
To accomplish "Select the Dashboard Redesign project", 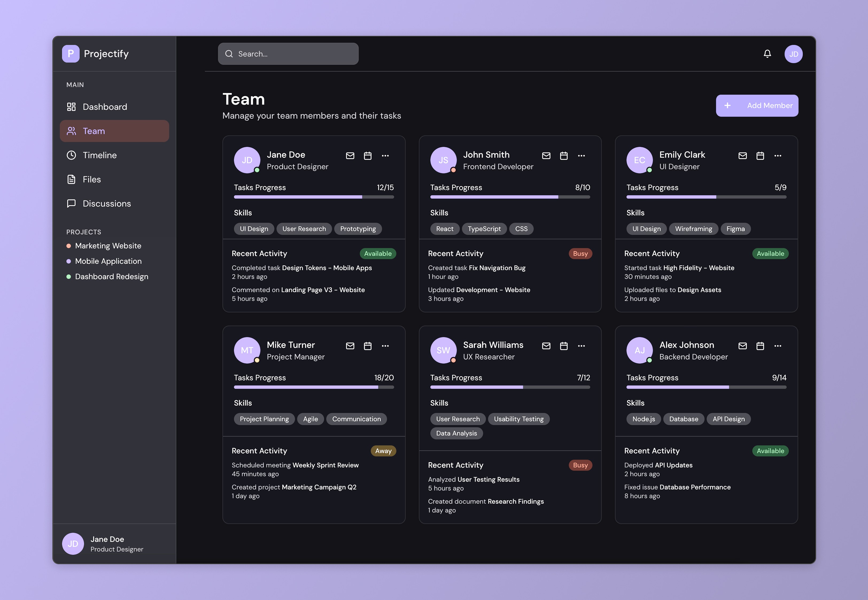I will coord(111,277).
